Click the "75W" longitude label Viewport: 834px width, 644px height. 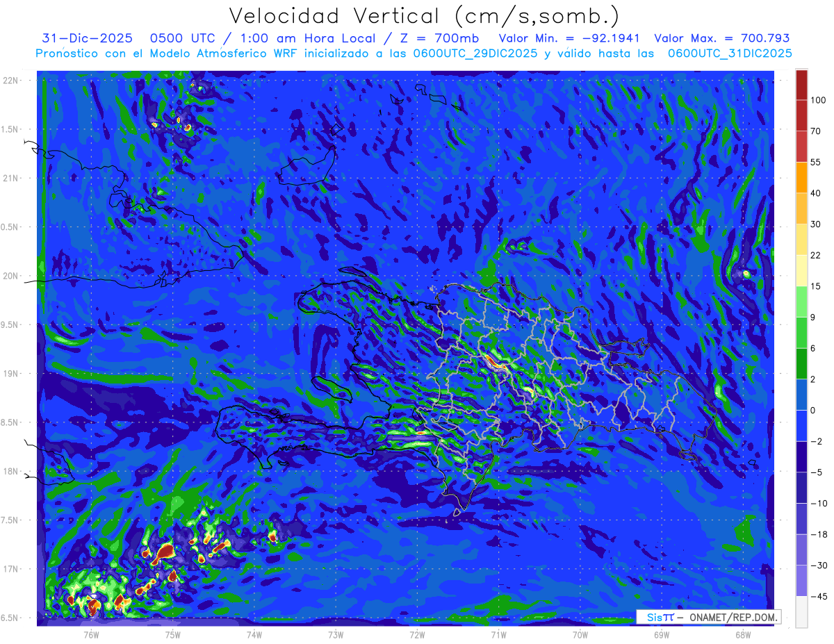173,634
